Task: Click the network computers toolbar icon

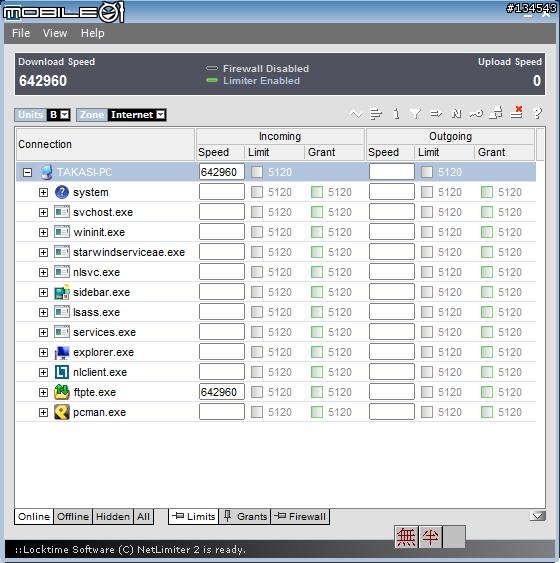Action: click(x=496, y=113)
